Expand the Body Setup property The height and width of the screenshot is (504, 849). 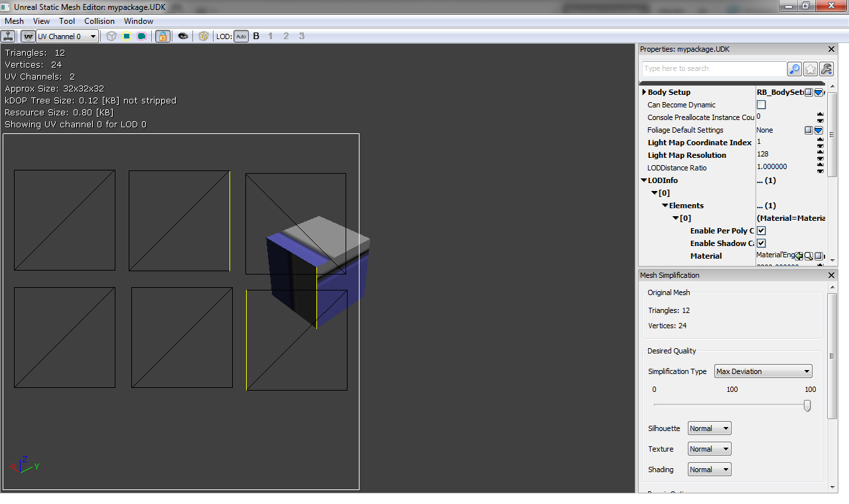click(644, 92)
